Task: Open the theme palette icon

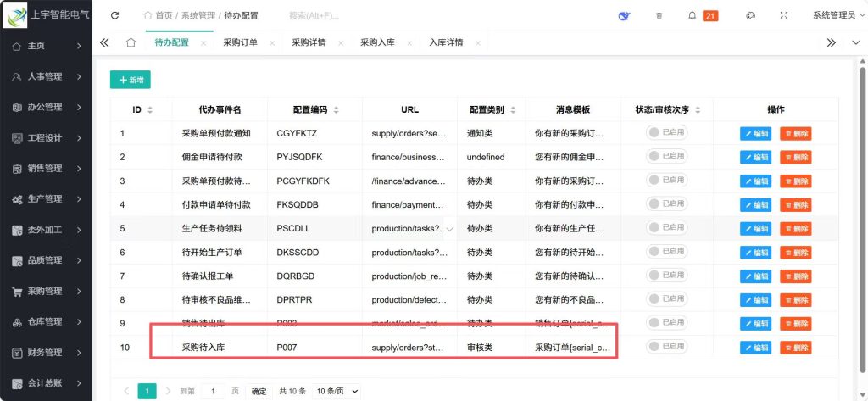Action: coord(750,15)
